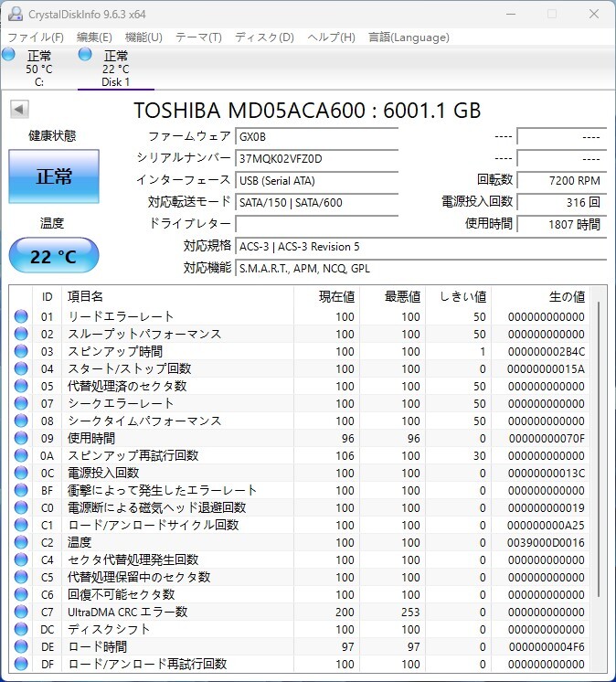Open the 言語(Language) menu

pyautogui.click(x=409, y=37)
